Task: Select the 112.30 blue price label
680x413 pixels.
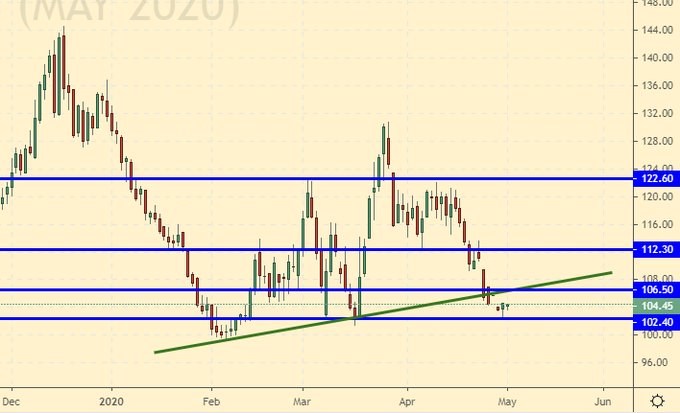Action: pyautogui.click(x=656, y=250)
